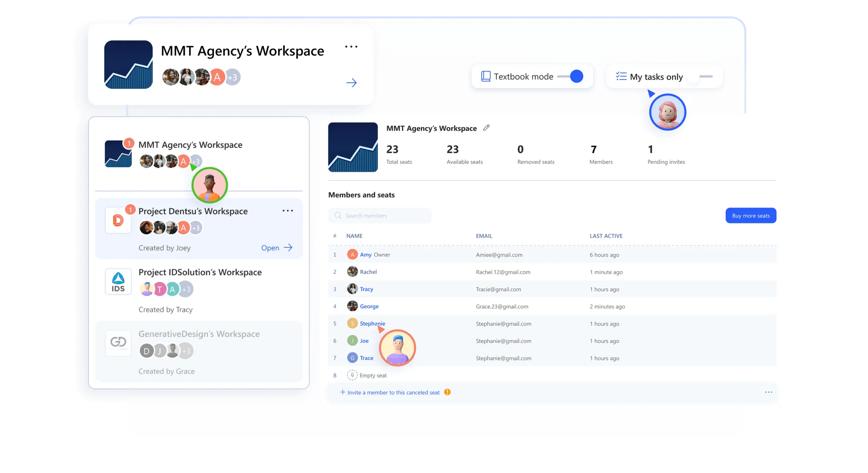Click the Empty seat placeholder icon
Screen dimensions: 868x473
click(352, 375)
